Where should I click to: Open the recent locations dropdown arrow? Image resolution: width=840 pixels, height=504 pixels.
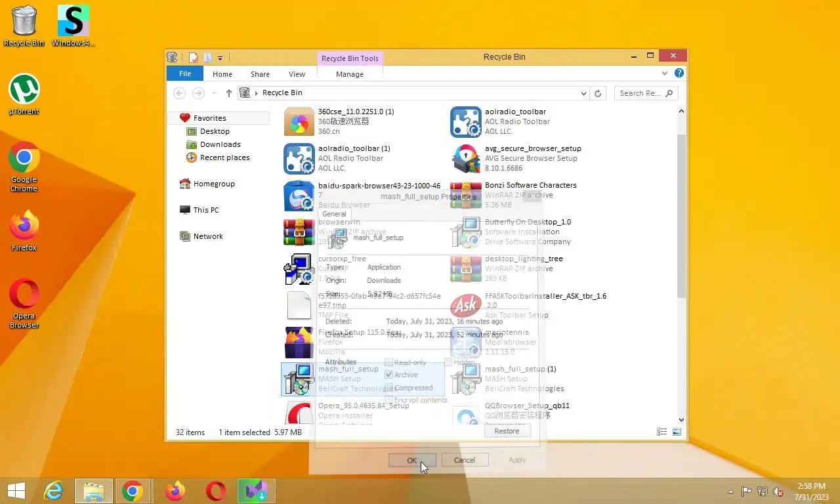pyautogui.click(x=215, y=93)
